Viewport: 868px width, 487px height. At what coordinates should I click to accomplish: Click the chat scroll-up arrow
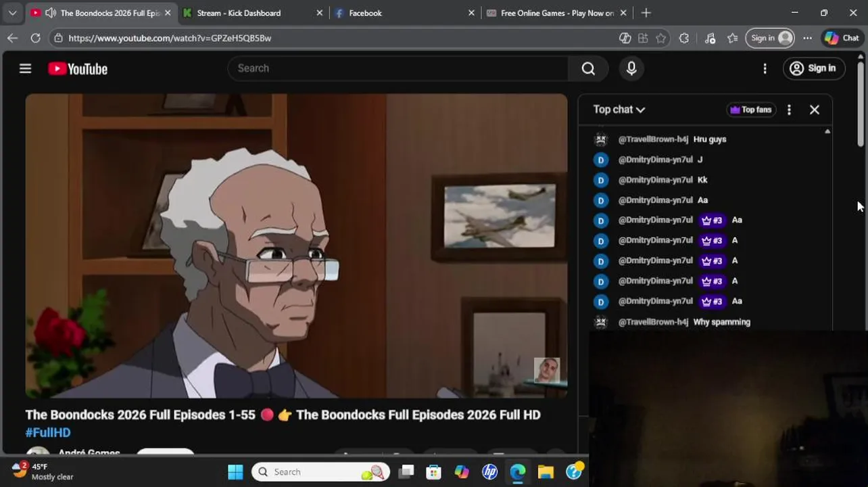(x=827, y=131)
